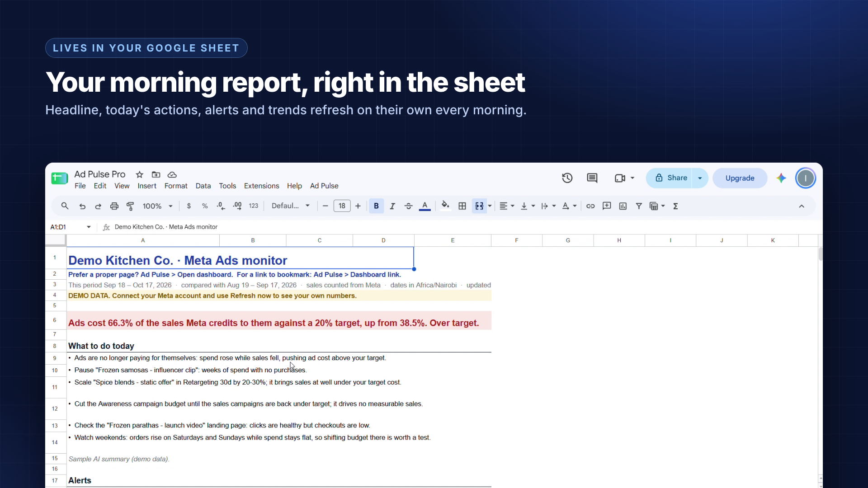Viewport: 868px width, 488px height.
Task: Toggle strikethrough formatting
Action: [409, 206]
